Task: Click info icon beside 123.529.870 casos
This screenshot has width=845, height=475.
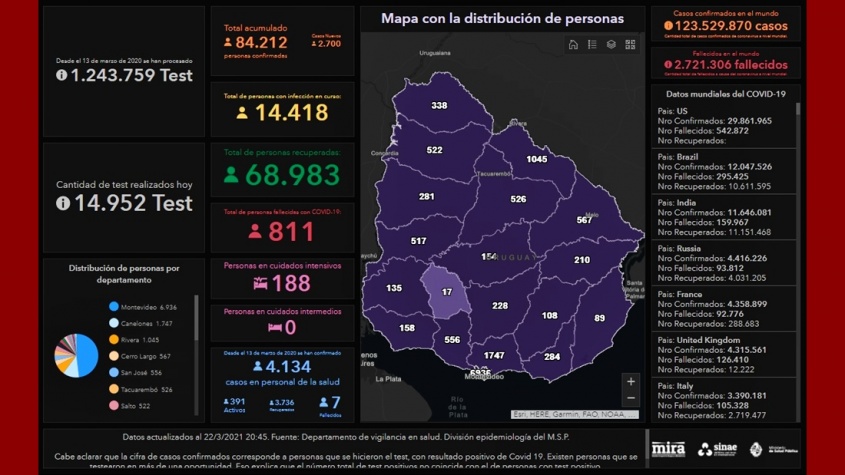Action: pos(668,26)
